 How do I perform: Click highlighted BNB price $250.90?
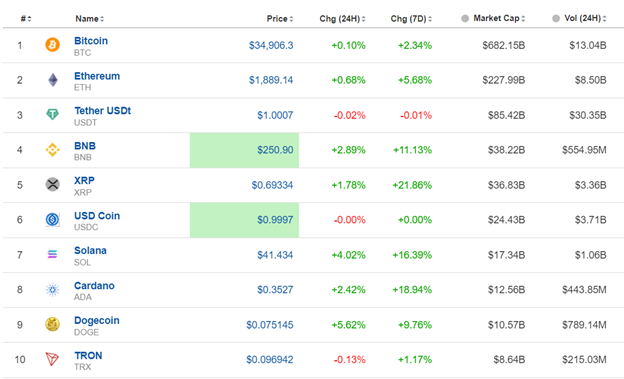point(275,150)
